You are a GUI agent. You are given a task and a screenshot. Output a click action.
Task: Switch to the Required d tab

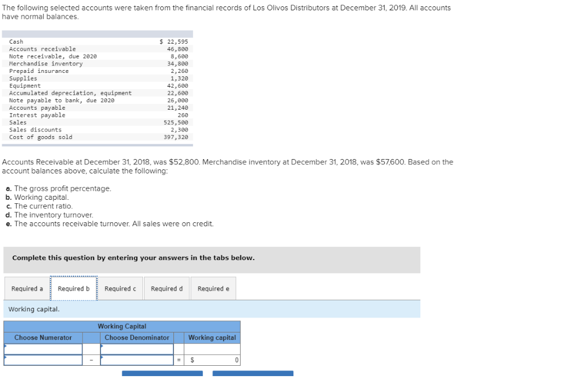click(x=167, y=288)
